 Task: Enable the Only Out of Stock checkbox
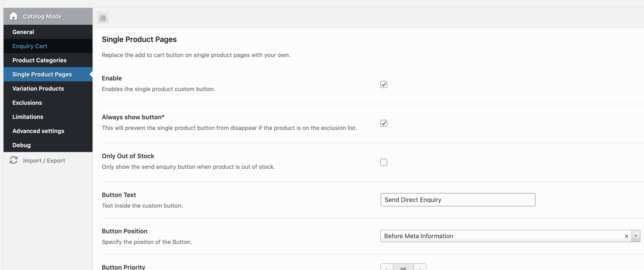tap(383, 162)
